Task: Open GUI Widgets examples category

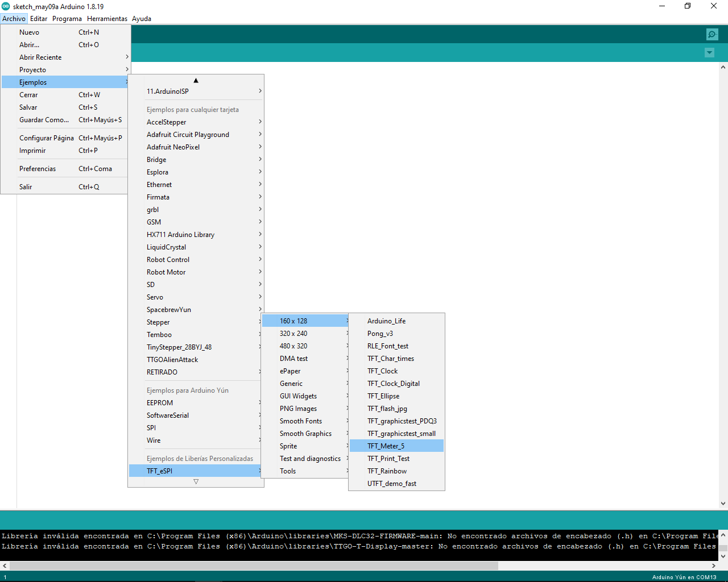Action: click(305, 396)
